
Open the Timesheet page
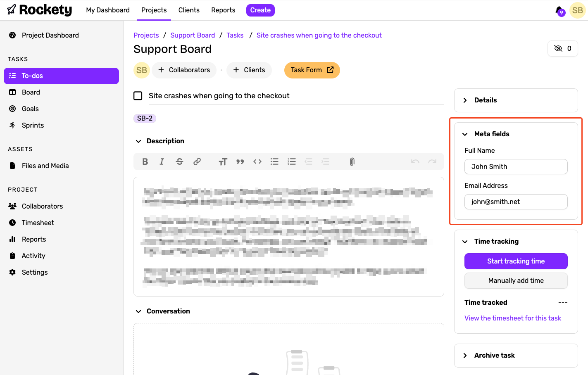[62, 223]
